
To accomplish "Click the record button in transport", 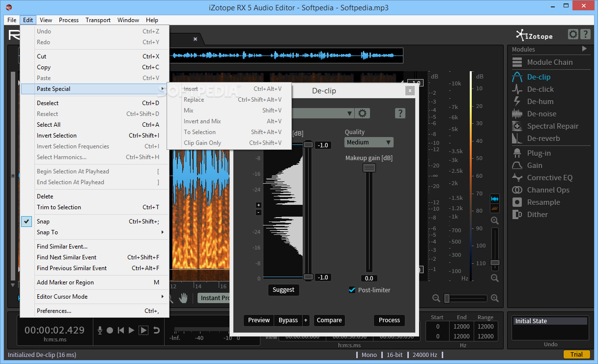I will (x=110, y=331).
